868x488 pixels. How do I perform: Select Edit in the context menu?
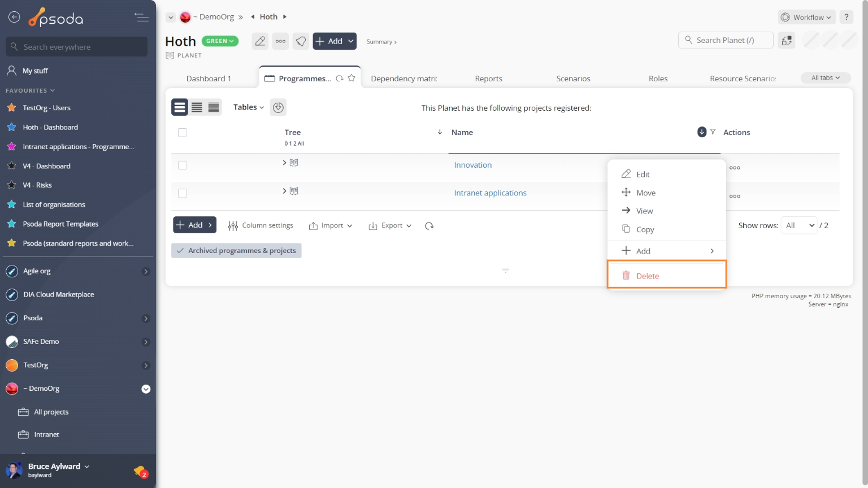666,175
